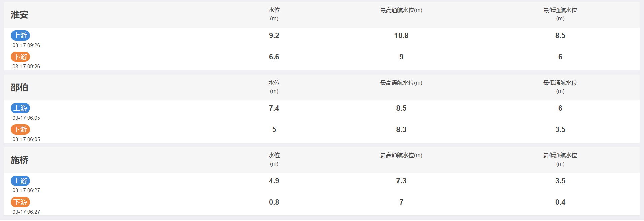The image size is (644, 221).
Task: Click 淮安 upstream water level value 9.2
Action: tap(274, 36)
